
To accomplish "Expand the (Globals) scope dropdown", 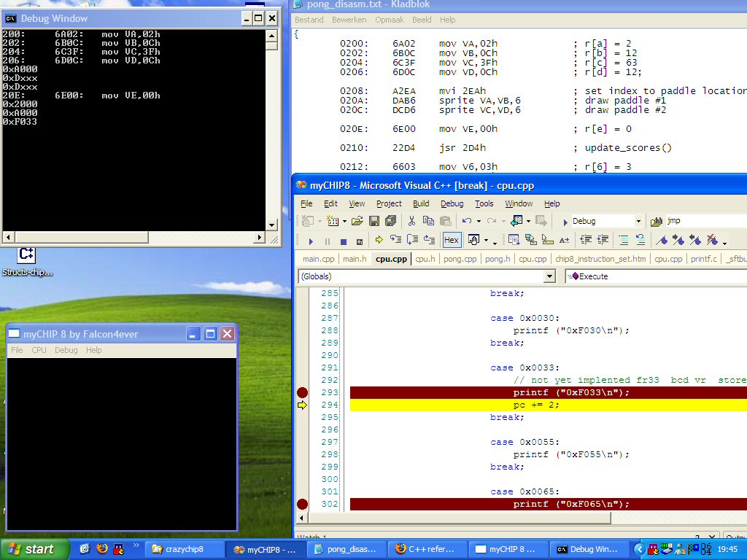I will pyautogui.click(x=549, y=276).
